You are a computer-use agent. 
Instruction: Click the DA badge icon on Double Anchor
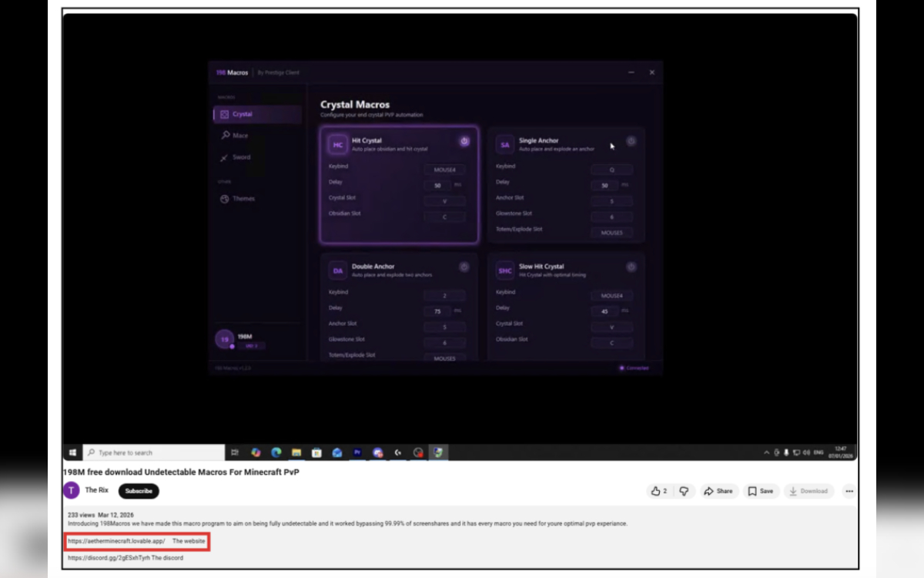pyautogui.click(x=337, y=271)
